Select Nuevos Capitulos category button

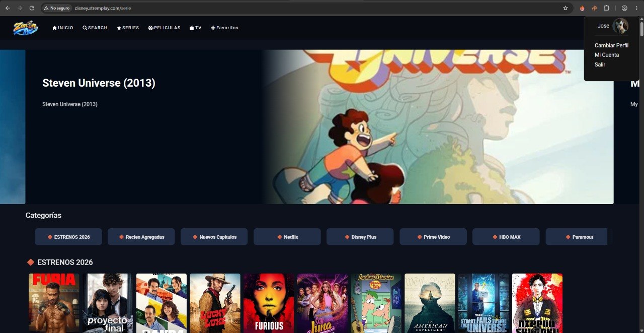coord(214,237)
